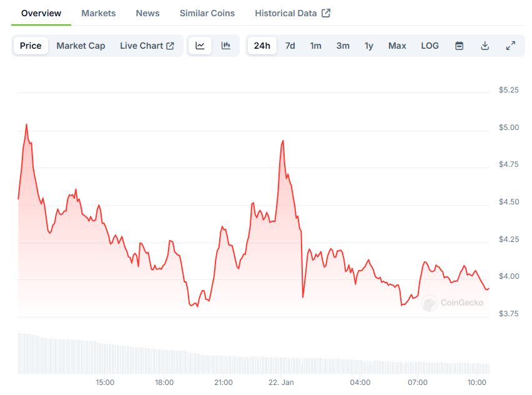Screen dimensions: 532x395
Task: Go to the News tab
Action: tap(147, 13)
